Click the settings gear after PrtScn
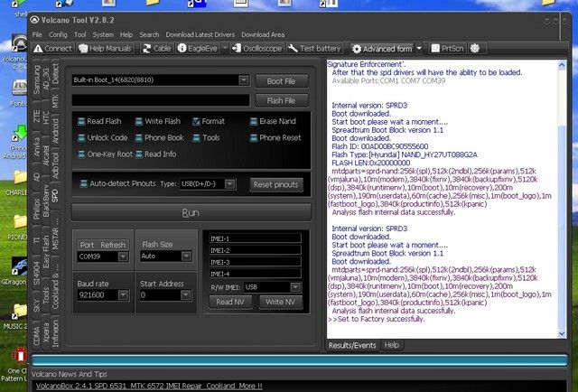 click(475, 48)
